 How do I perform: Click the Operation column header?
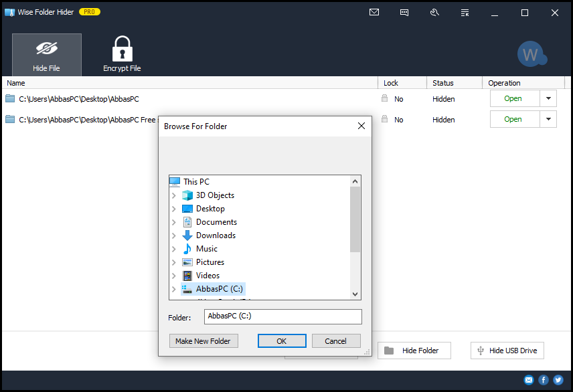point(523,83)
